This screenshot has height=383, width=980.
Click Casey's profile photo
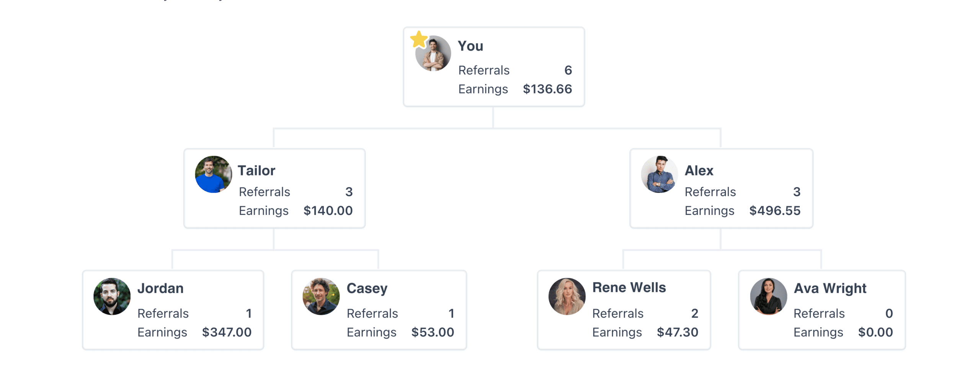(x=321, y=296)
